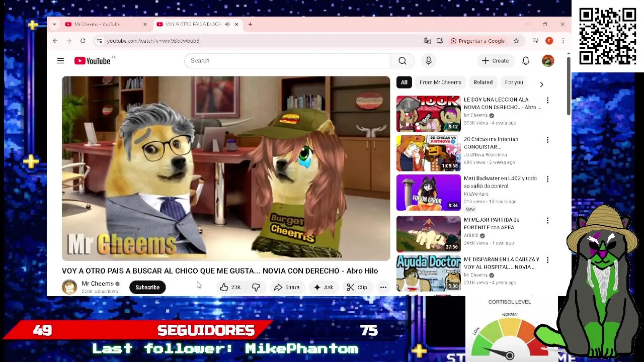644x362 pixels.
Task: Click the main video player
Action: [226, 168]
